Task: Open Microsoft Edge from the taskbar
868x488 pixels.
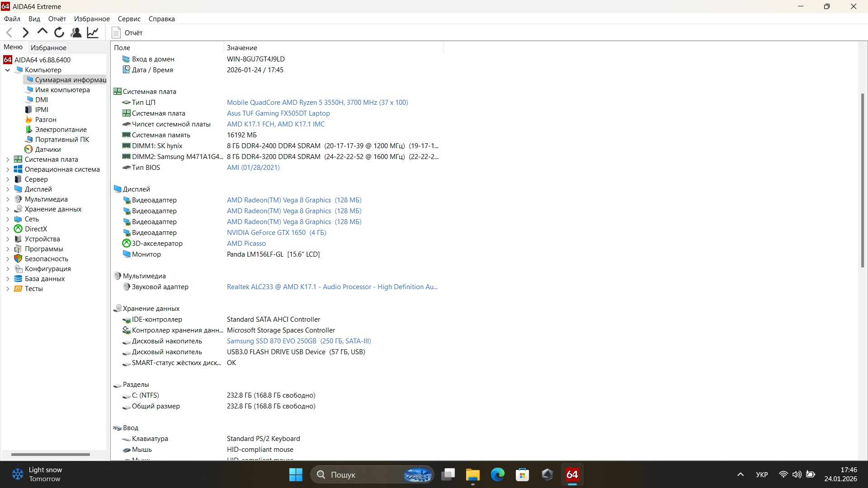Action: pos(497,475)
